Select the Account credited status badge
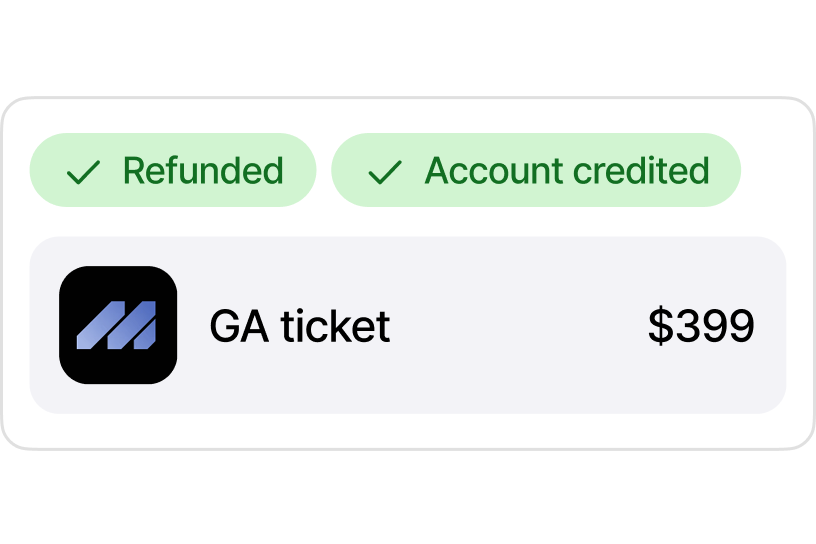 tap(535, 171)
